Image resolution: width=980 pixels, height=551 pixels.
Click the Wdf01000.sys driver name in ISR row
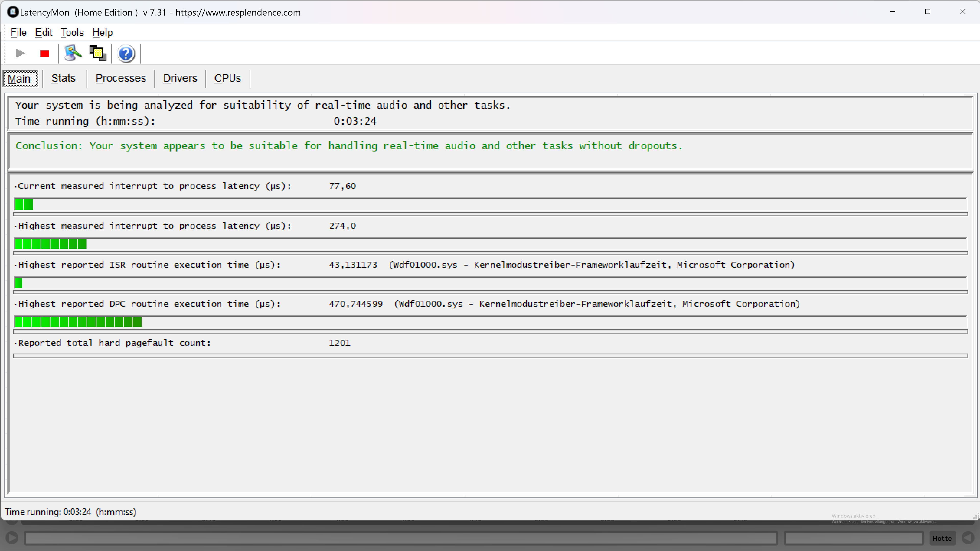[x=425, y=265]
